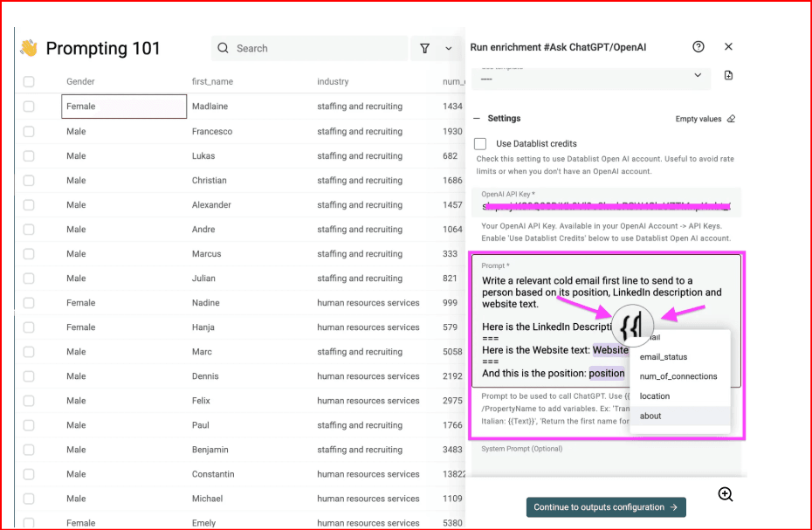Click the OpenAI API Key field

pos(606,206)
